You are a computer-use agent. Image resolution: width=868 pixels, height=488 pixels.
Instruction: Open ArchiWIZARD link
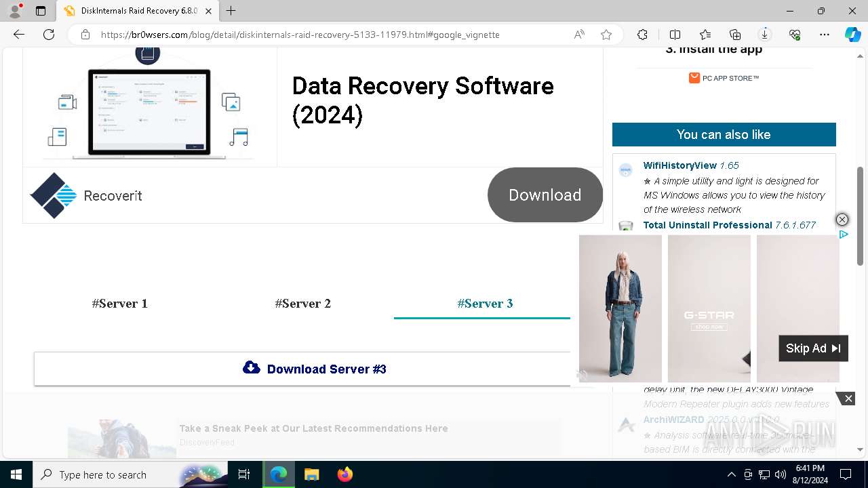[x=711, y=420]
